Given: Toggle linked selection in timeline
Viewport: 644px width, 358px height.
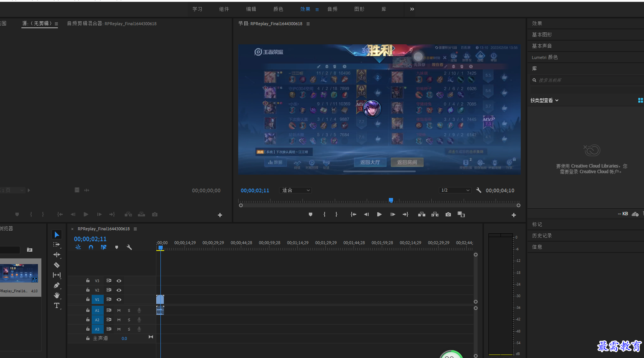Looking at the screenshot, I should [x=104, y=247].
